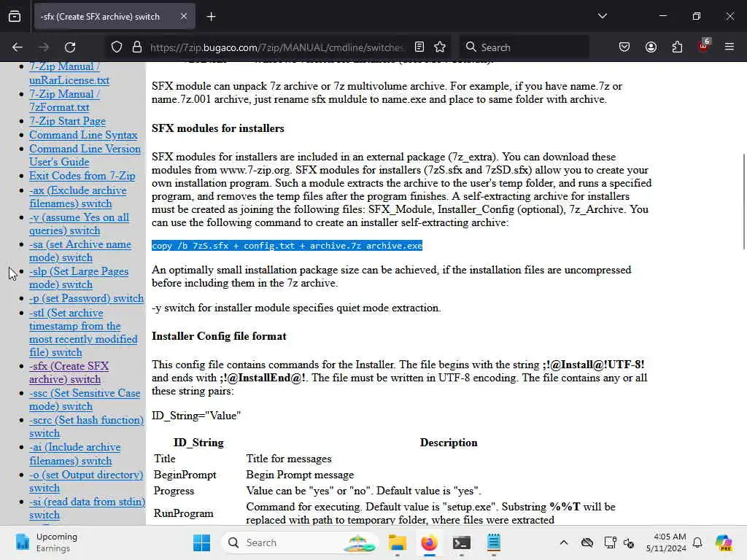
Task: Open 7-Zip Manual / 7zFormat.txt link
Action: tap(64, 101)
